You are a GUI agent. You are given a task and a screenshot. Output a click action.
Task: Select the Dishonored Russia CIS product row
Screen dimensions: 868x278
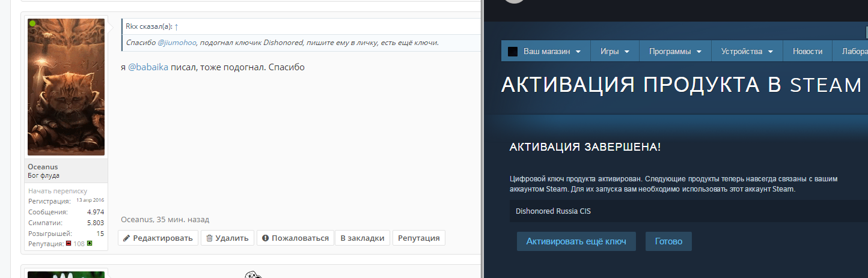coord(688,211)
